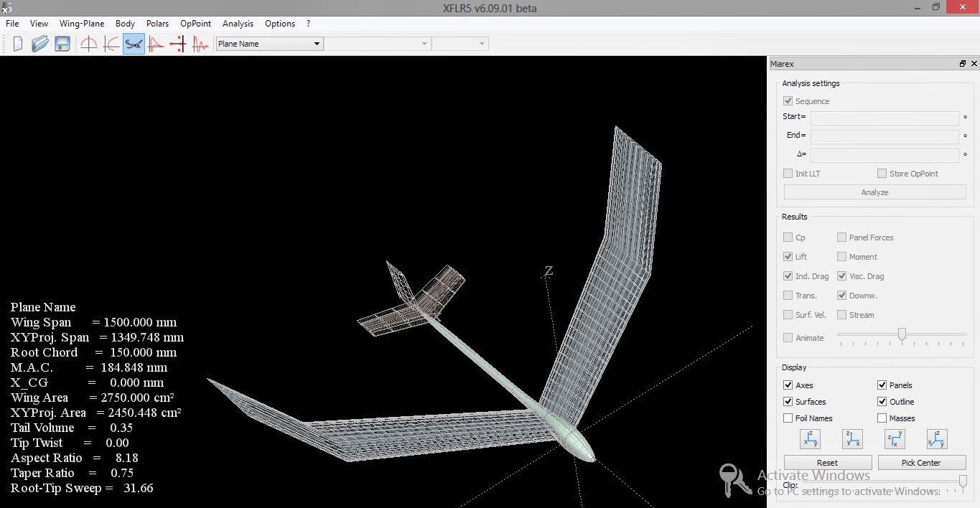980x508 pixels.
Task: Create a new project via toolbar icon
Action: (17, 43)
